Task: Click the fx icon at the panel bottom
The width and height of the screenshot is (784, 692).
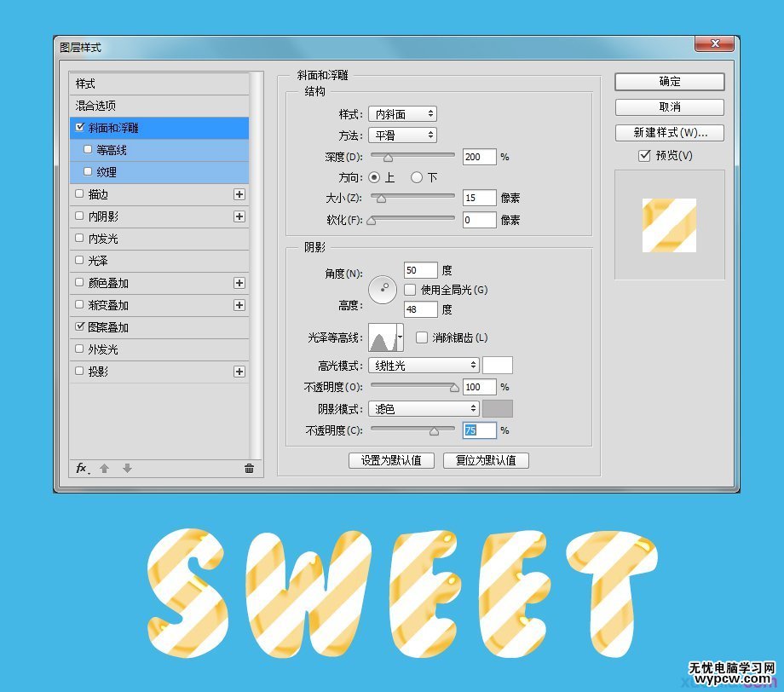Action: [x=81, y=468]
